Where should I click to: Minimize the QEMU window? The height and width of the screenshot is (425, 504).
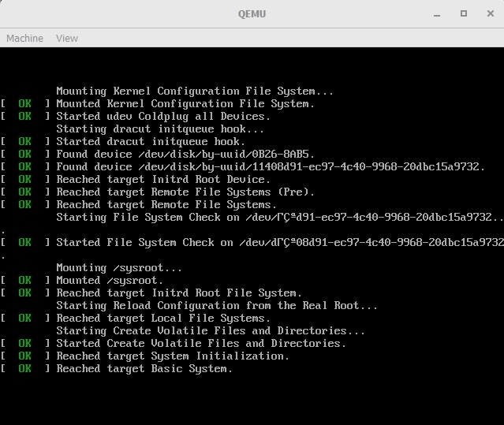pos(436,14)
